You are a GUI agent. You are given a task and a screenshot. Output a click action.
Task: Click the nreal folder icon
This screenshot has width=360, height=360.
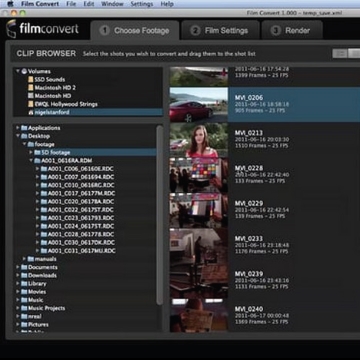[24, 316]
